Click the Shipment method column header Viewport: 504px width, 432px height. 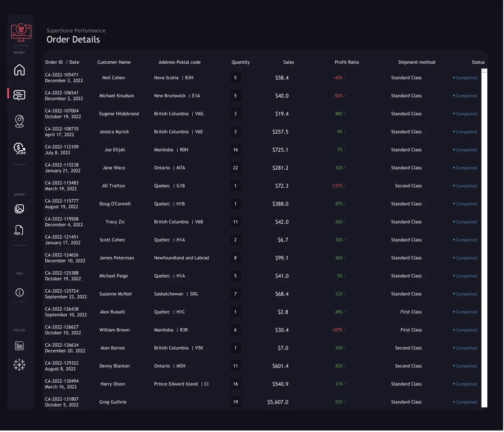pos(416,62)
